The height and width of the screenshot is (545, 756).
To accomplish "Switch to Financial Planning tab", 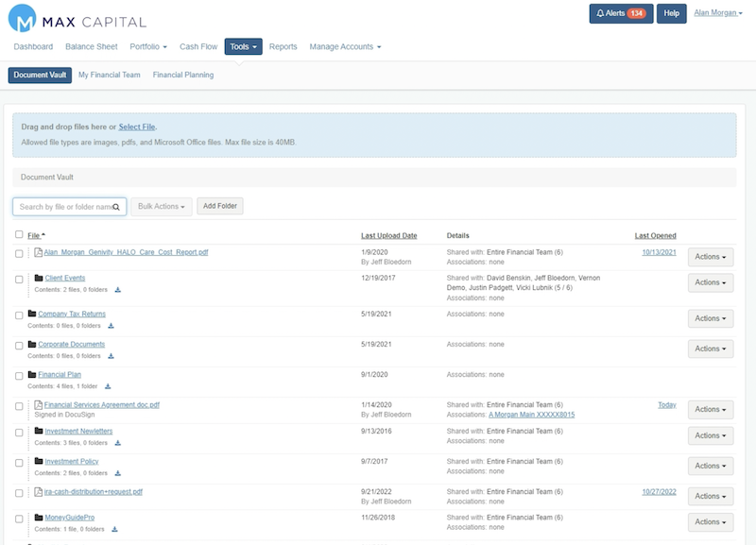I will tap(183, 76).
